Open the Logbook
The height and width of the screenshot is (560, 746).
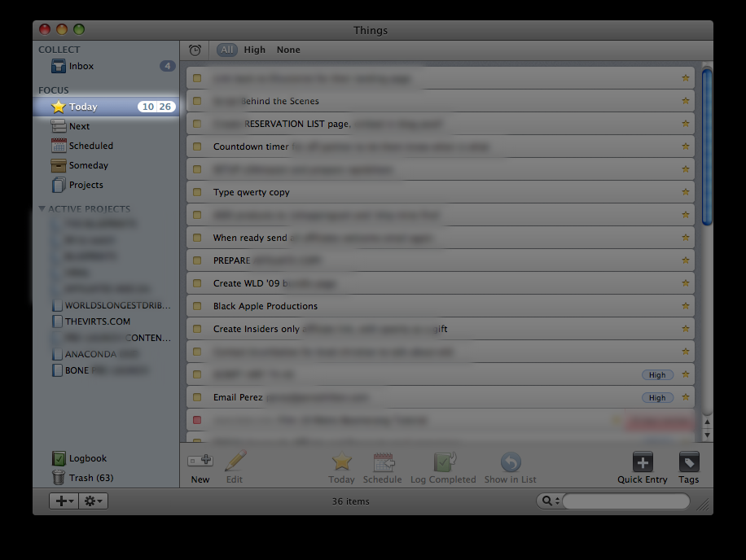click(x=80, y=458)
